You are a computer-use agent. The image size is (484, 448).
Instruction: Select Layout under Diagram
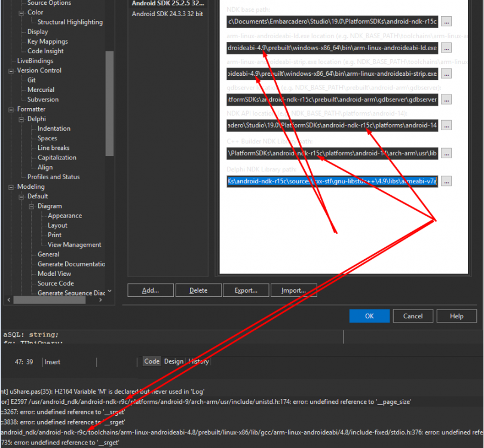click(57, 226)
